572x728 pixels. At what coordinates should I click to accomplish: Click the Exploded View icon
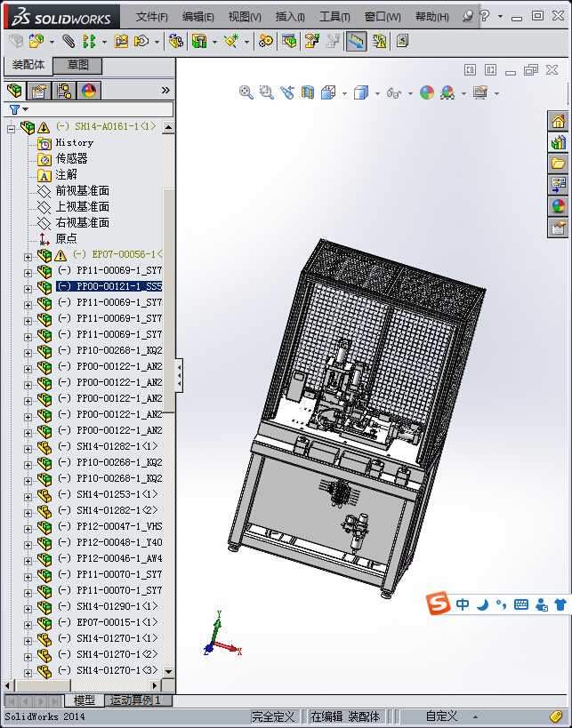311,41
